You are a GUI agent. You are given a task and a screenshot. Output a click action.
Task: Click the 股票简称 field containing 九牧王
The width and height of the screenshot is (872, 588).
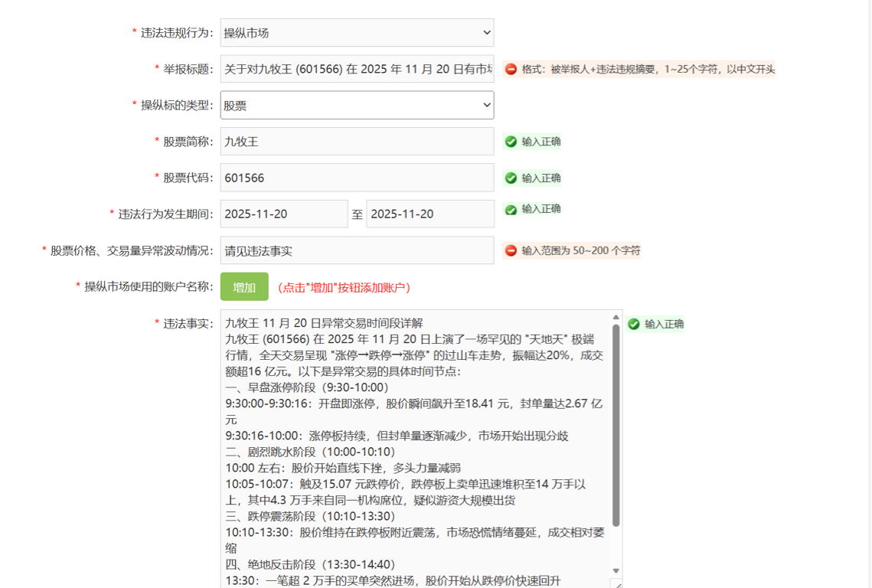[357, 142]
